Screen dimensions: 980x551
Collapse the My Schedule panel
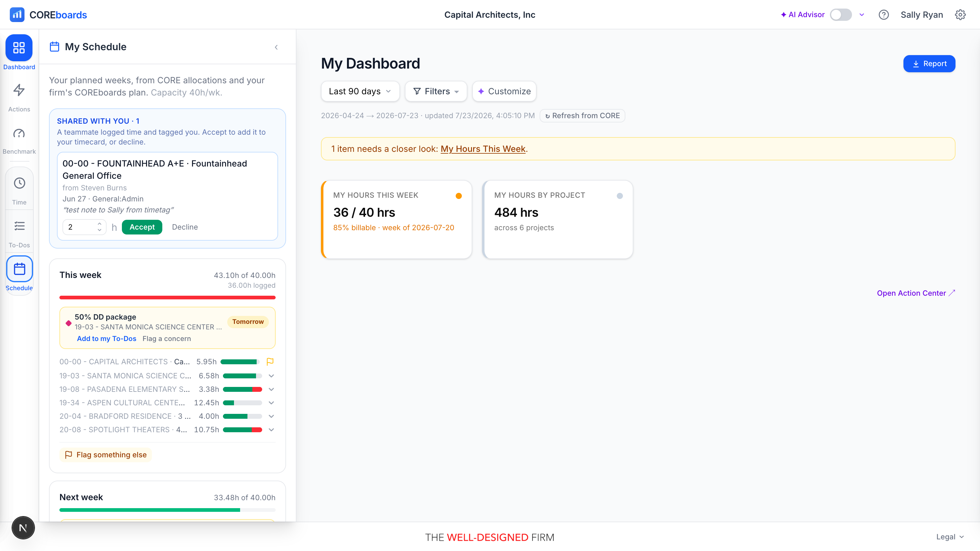(276, 47)
